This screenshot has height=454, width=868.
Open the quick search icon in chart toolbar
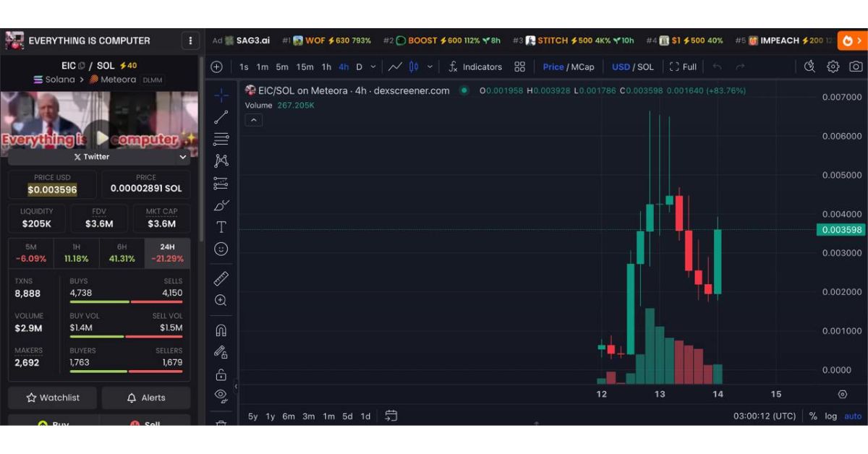(x=810, y=67)
